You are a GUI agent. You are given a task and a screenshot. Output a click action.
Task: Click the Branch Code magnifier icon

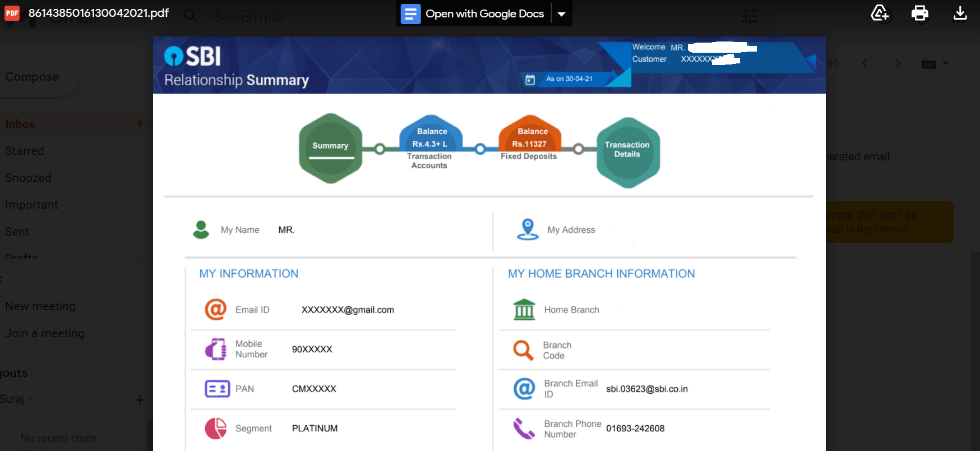click(523, 350)
